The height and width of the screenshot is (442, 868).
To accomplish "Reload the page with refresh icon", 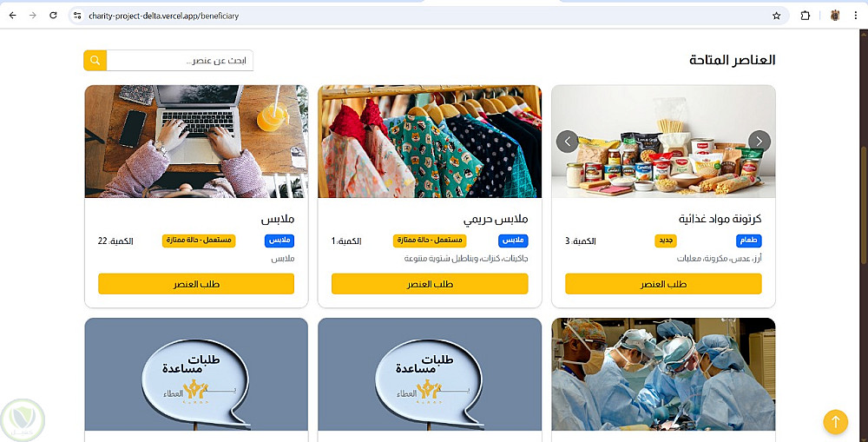I will tap(53, 16).
